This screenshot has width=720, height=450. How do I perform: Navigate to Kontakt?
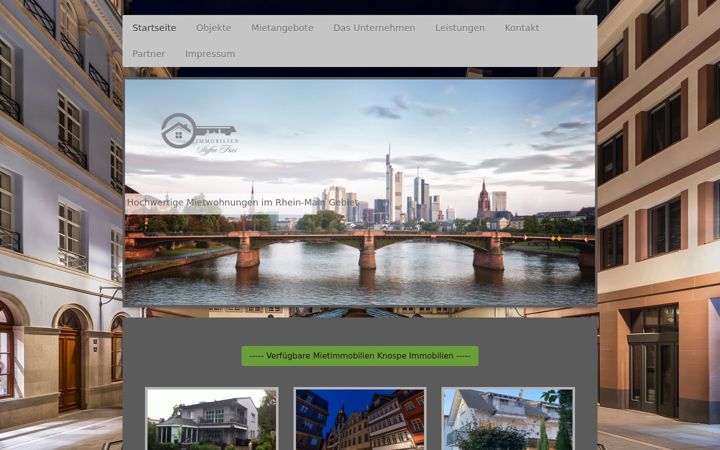[x=522, y=28]
